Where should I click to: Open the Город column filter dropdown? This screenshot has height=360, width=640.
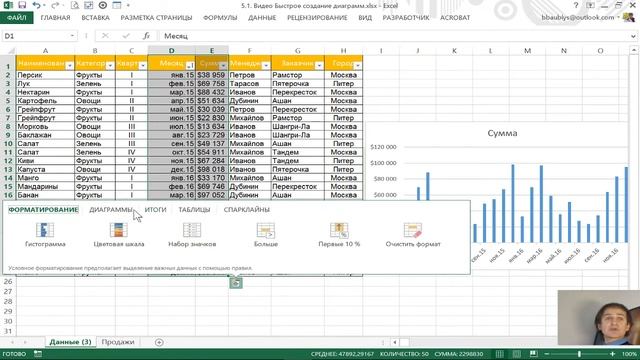point(358,65)
